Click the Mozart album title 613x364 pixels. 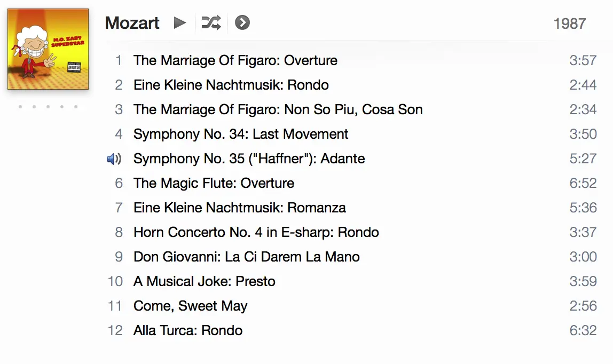click(132, 23)
